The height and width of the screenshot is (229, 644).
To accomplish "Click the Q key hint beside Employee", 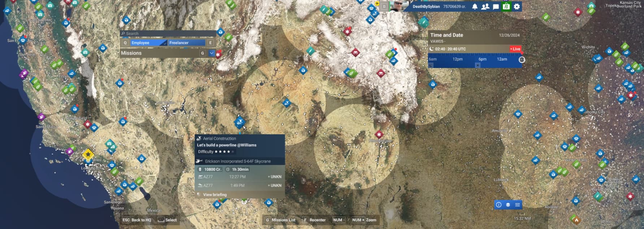I will (125, 43).
